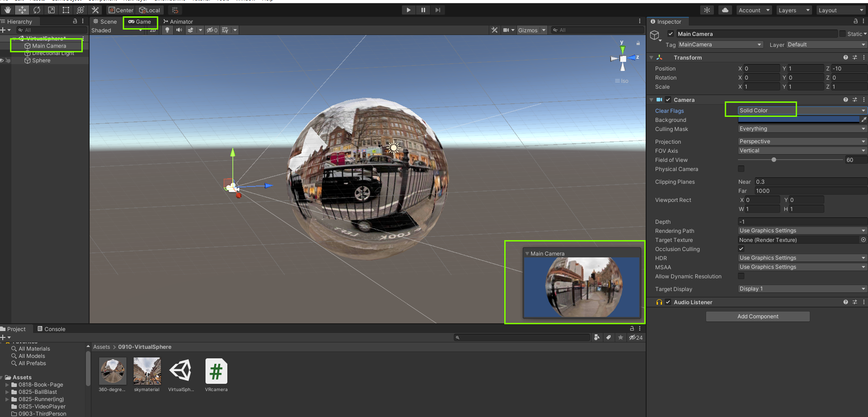Step one frame forward
This screenshot has width=868, height=417.
(437, 10)
